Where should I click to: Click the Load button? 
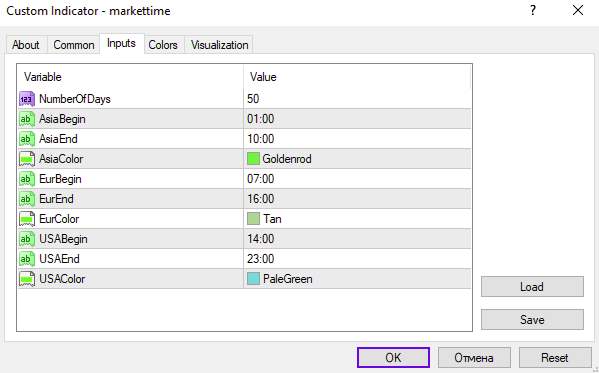[532, 287]
